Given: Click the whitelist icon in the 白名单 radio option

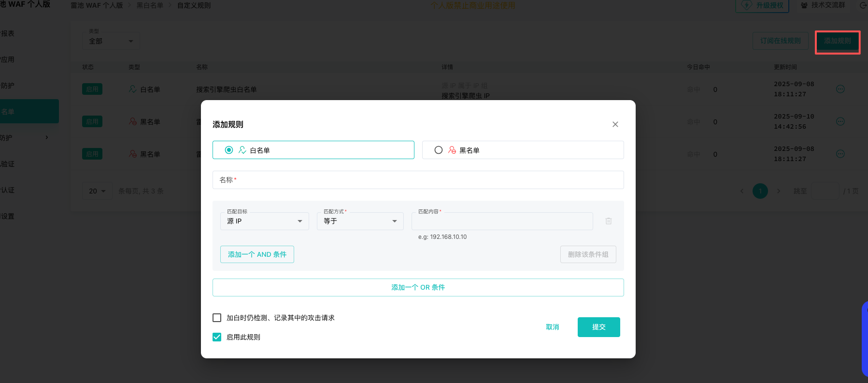Looking at the screenshot, I should click(242, 150).
